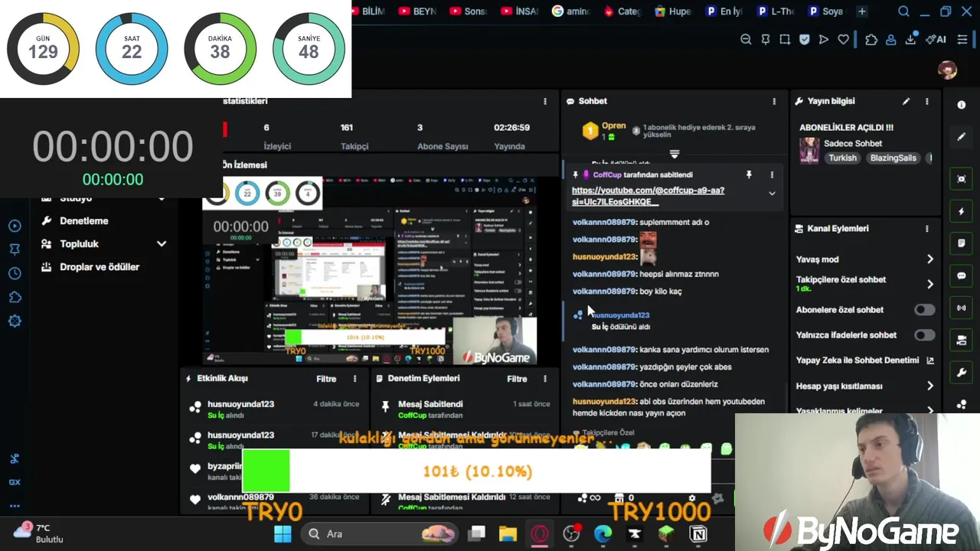Open Yapay Zeka ile Sohbet Denetimi link
Image resolution: width=980 pixels, height=551 pixels.
coord(865,360)
